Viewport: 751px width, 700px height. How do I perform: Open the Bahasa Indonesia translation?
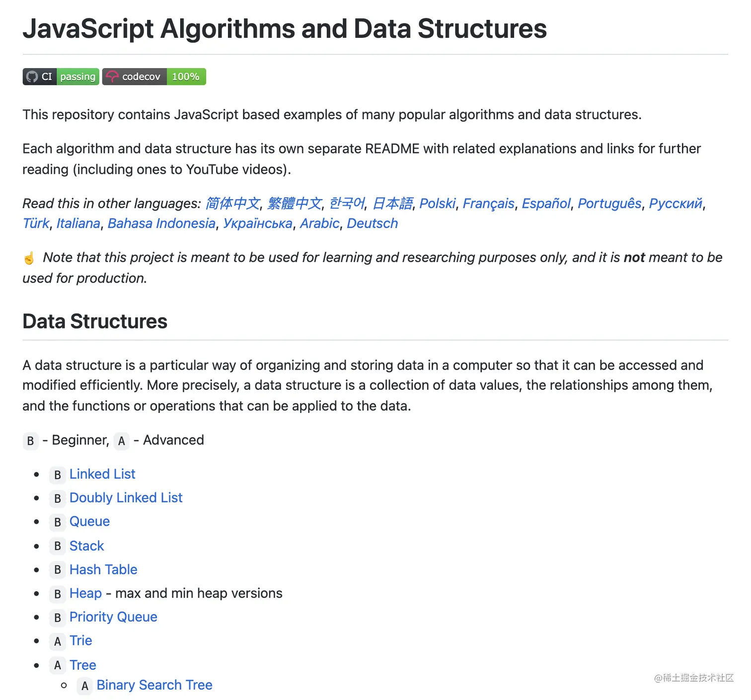click(161, 224)
